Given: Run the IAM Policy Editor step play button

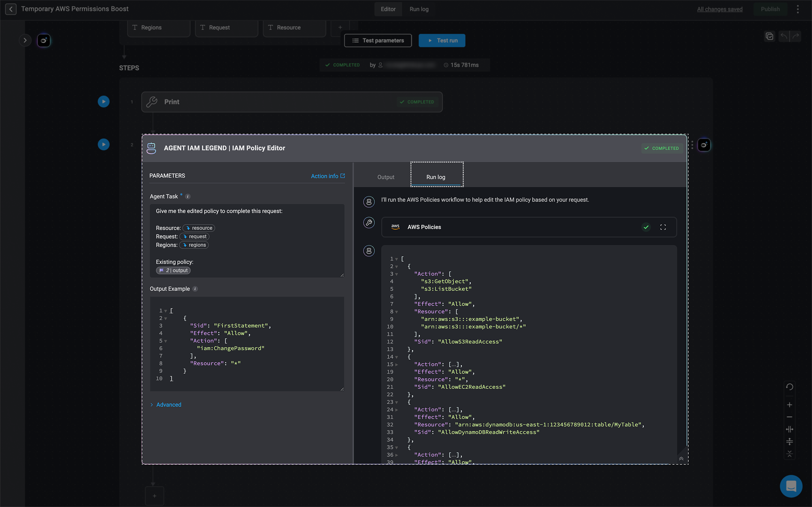Looking at the screenshot, I should (104, 144).
